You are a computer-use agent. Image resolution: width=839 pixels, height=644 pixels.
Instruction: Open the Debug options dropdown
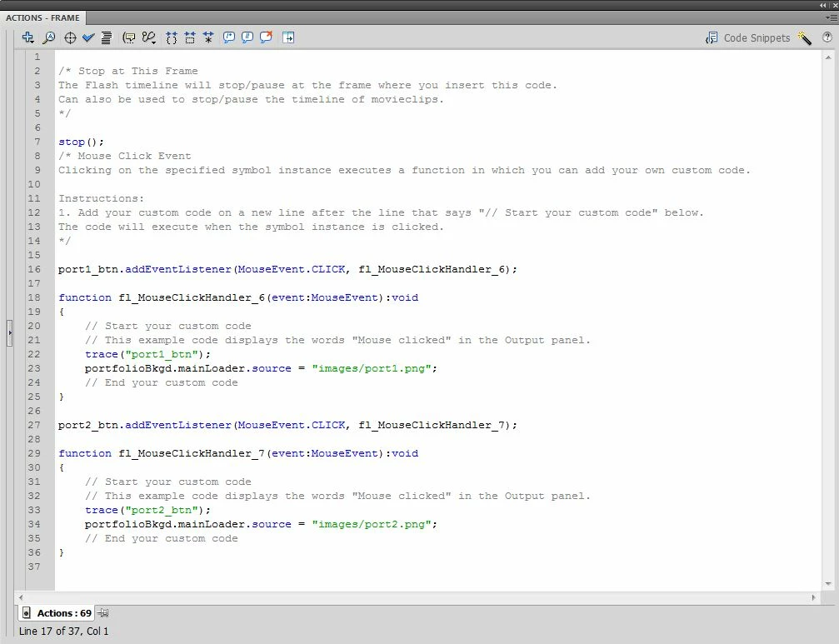point(149,37)
